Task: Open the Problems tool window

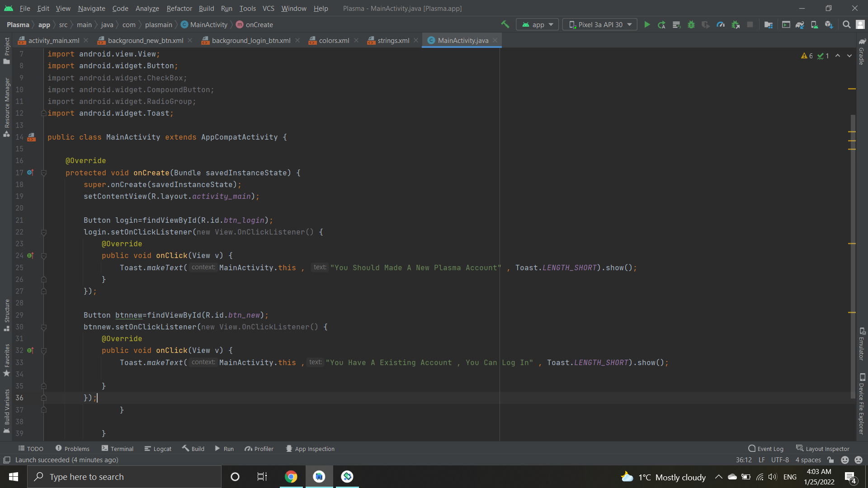Action: pyautogui.click(x=72, y=449)
